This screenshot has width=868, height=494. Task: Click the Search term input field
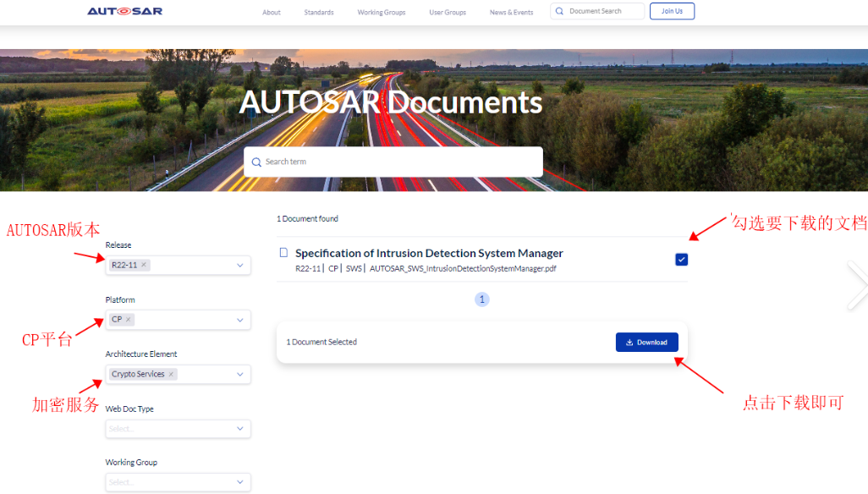pos(393,162)
